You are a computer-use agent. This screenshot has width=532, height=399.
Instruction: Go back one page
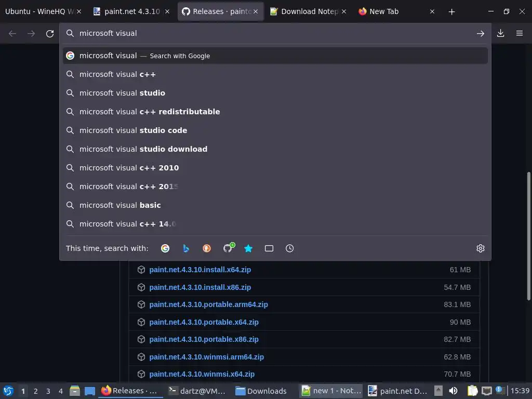pyautogui.click(x=12, y=33)
